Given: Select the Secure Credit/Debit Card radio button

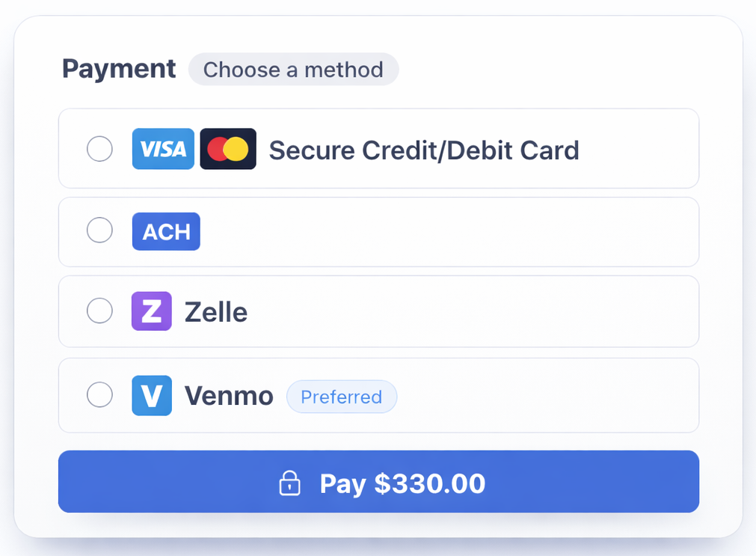Looking at the screenshot, I should (99, 149).
